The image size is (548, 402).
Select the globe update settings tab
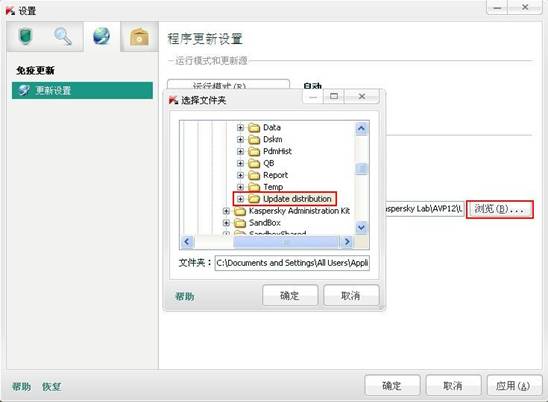click(x=102, y=37)
